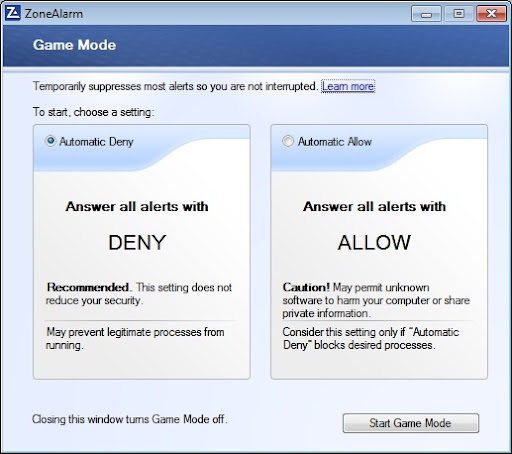
Task: Click the Start Game Mode button
Action: [x=411, y=423]
